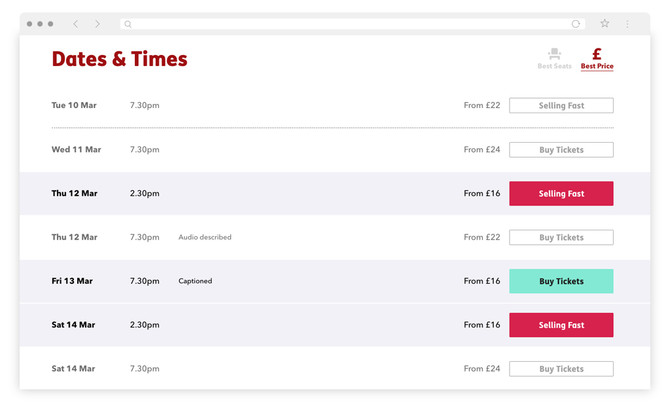Click the 'Captioned' label

tap(195, 281)
